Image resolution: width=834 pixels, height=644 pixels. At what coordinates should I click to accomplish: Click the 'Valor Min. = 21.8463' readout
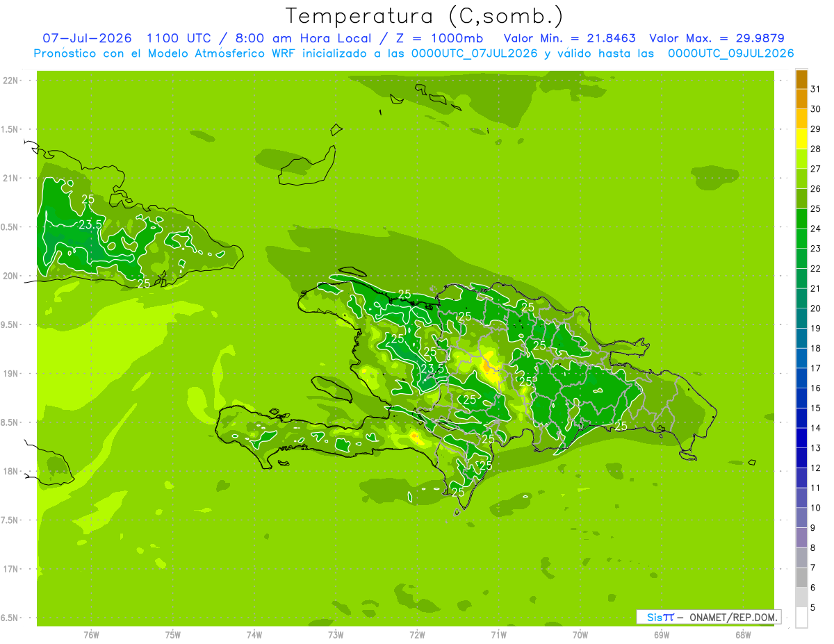[x=569, y=38]
